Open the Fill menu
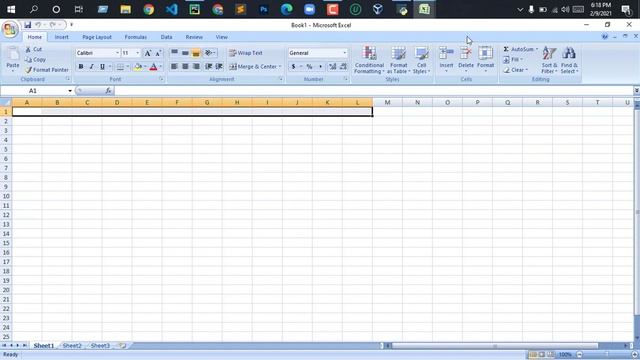The width and height of the screenshot is (640, 360). point(513,60)
